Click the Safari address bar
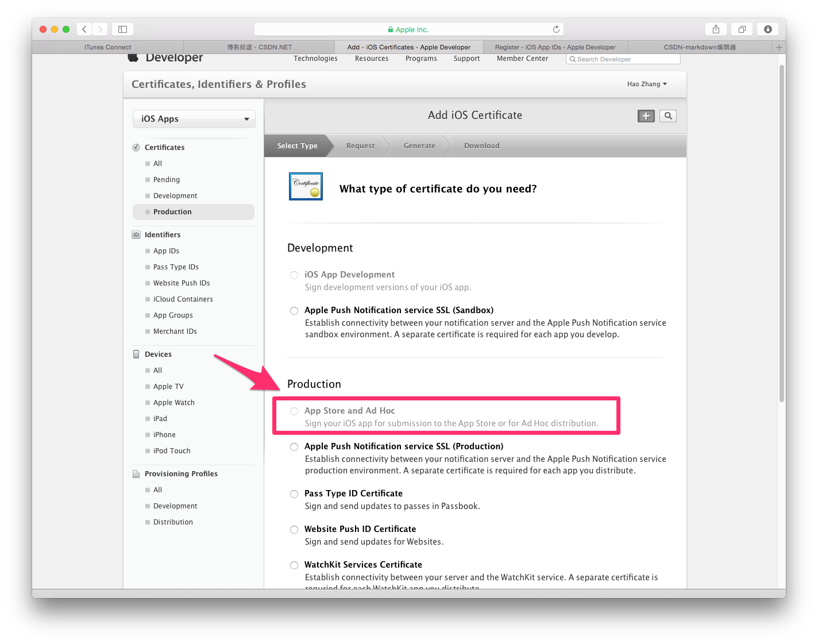818x644 pixels. click(408, 29)
